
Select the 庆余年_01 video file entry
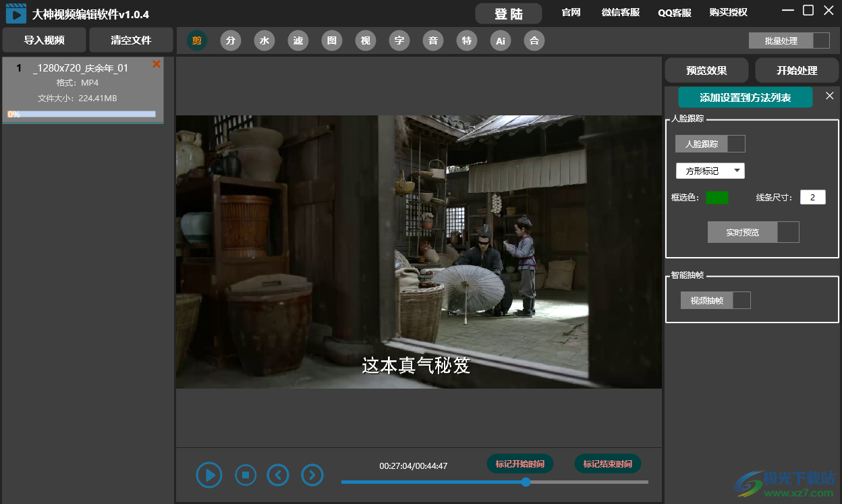82,90
